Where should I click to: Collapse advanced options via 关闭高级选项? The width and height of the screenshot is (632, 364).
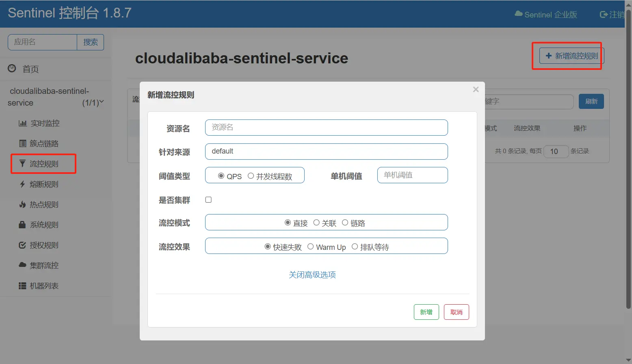pyautogui.click(x=312, y=275)
